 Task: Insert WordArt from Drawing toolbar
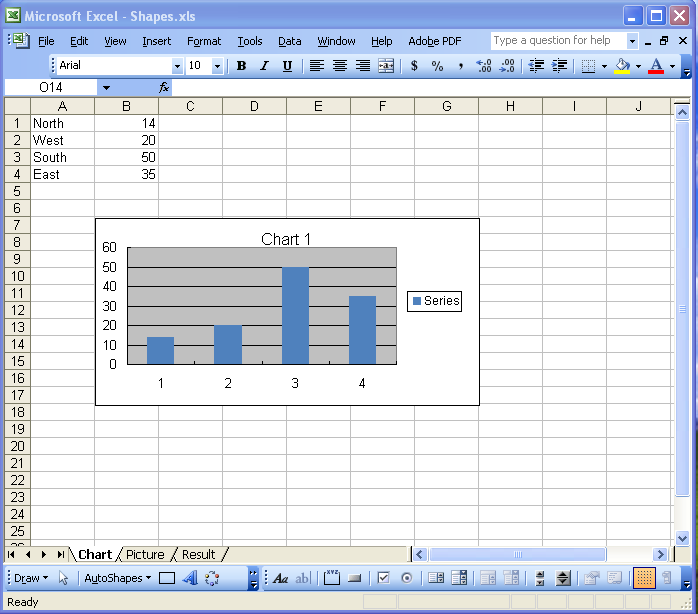190,578
